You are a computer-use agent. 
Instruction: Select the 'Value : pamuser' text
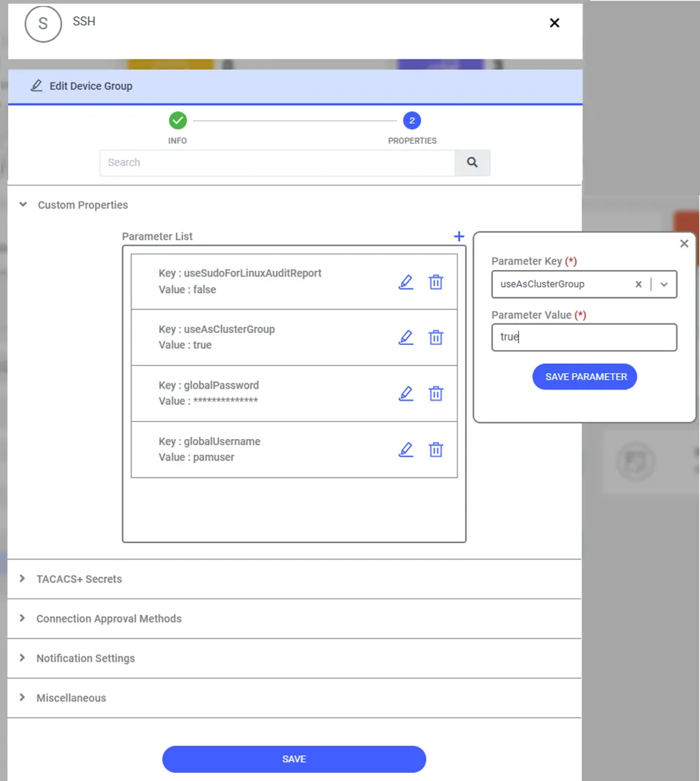tap(197, 457)
